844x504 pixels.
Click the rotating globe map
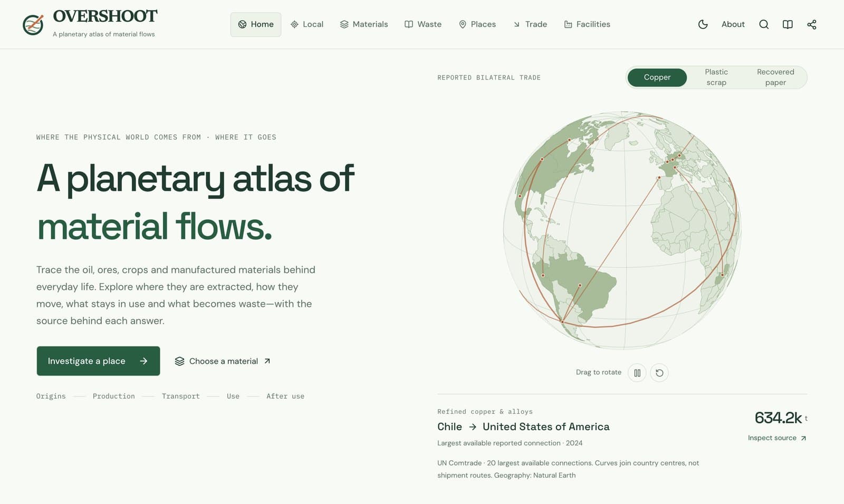[622, 230]
